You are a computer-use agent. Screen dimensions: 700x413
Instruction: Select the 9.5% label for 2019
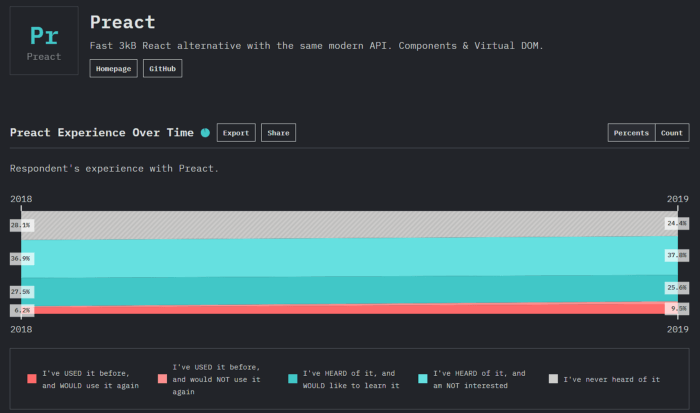677,309
